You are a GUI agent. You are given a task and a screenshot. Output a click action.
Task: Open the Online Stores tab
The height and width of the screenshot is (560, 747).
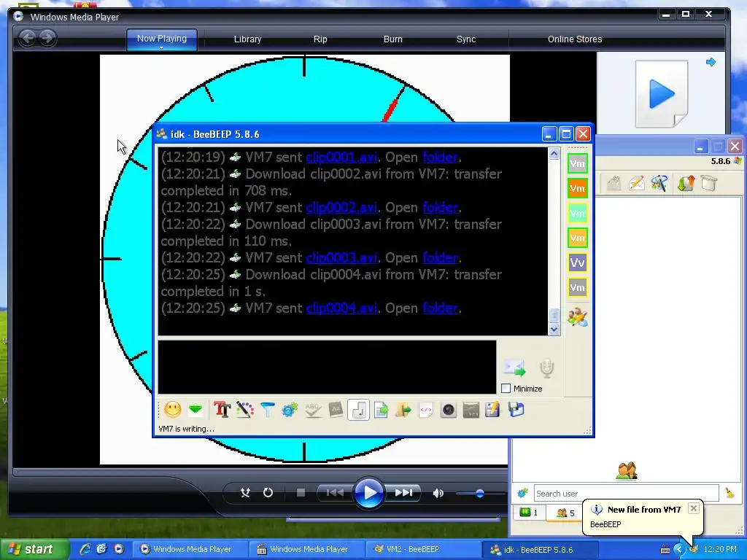[575, 39]
